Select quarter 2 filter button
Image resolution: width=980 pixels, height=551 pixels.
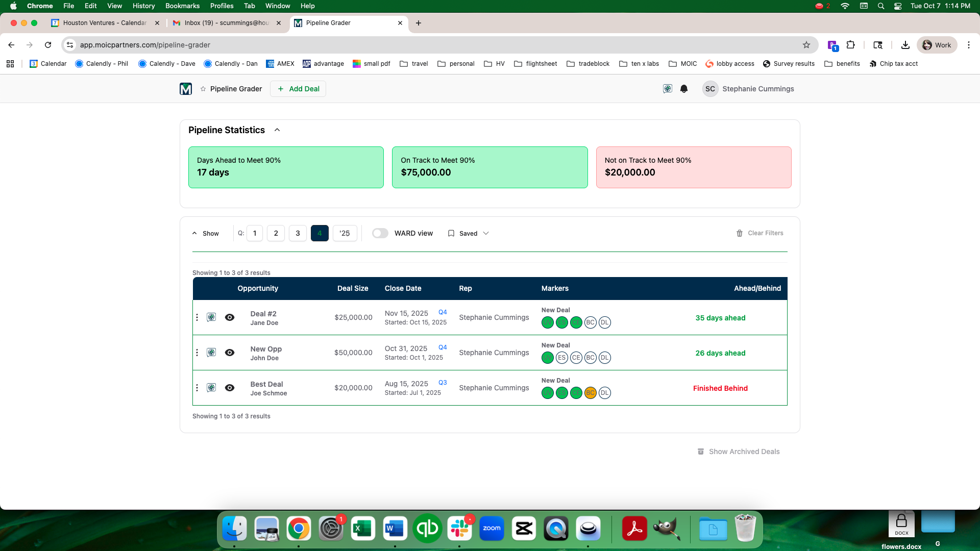click(x=276, y=233)
